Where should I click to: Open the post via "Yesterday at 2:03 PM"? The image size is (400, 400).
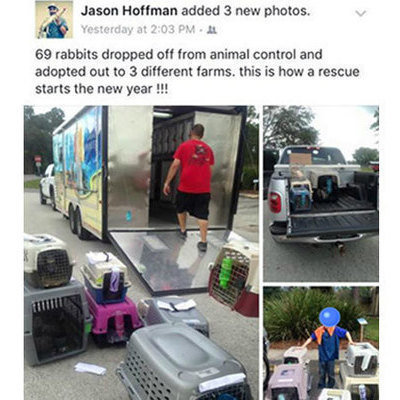138,30
